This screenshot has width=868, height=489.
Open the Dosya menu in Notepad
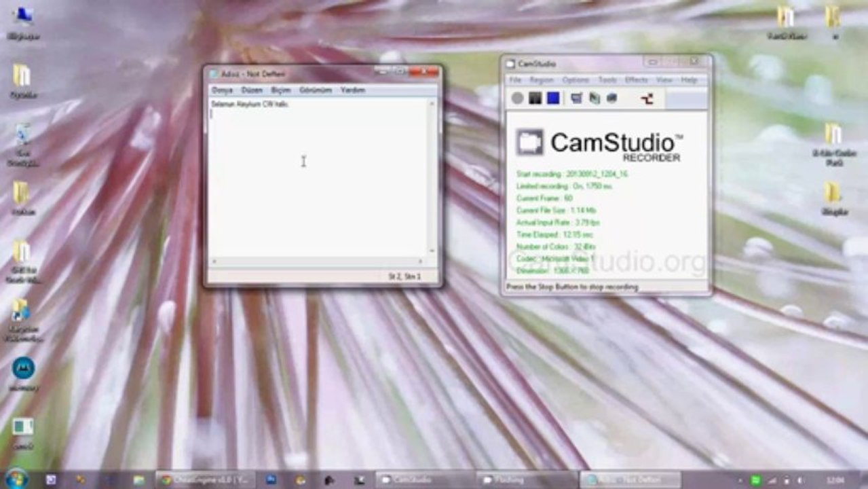(222, 90)
